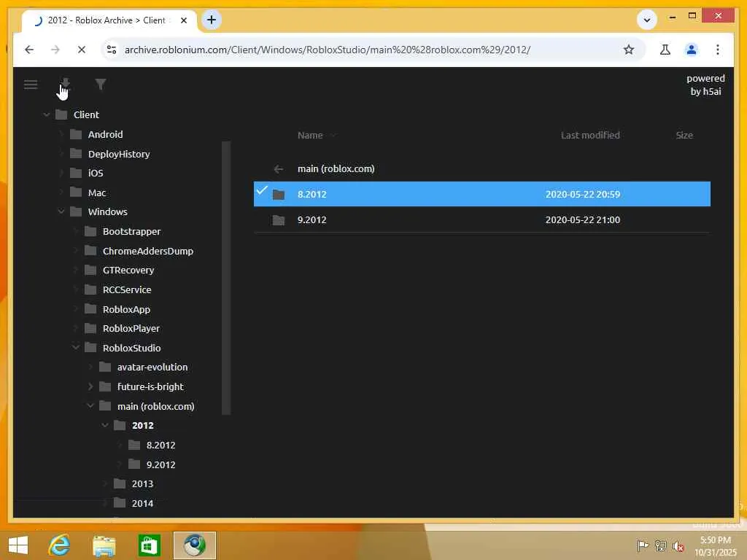Select RobloxApp folder in tree
The height and width of the screenshot is (560, 747).
click(126, 309)
